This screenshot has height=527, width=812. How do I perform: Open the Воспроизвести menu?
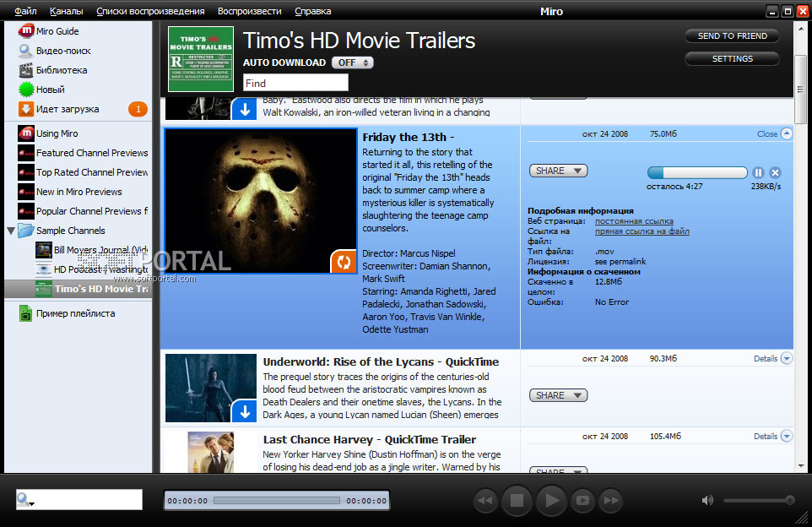coord(250,11)
